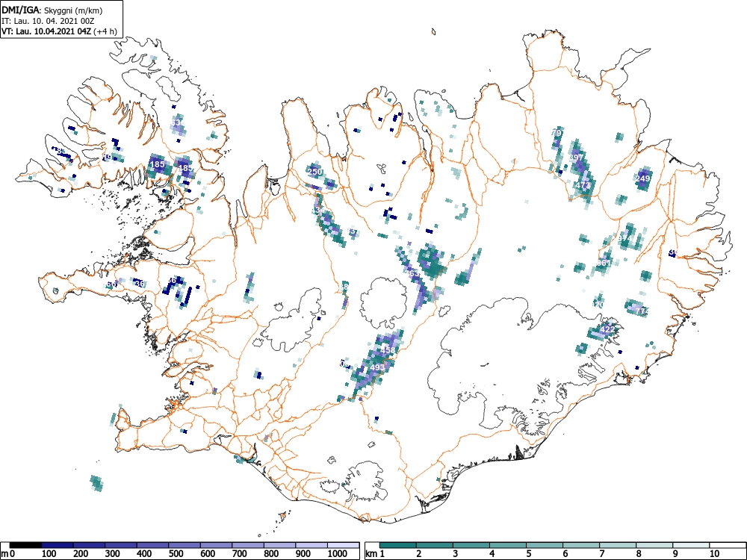Click the 'DMI/IGA: Skyggni (m/km)' title text
Viewport: 747px width, 560px height.
pos(52,10)
